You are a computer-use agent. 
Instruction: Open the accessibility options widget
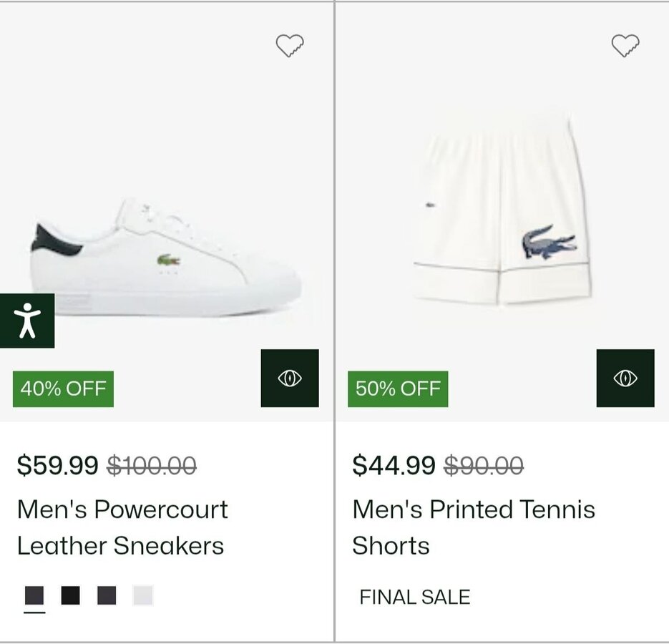[27, 321]
